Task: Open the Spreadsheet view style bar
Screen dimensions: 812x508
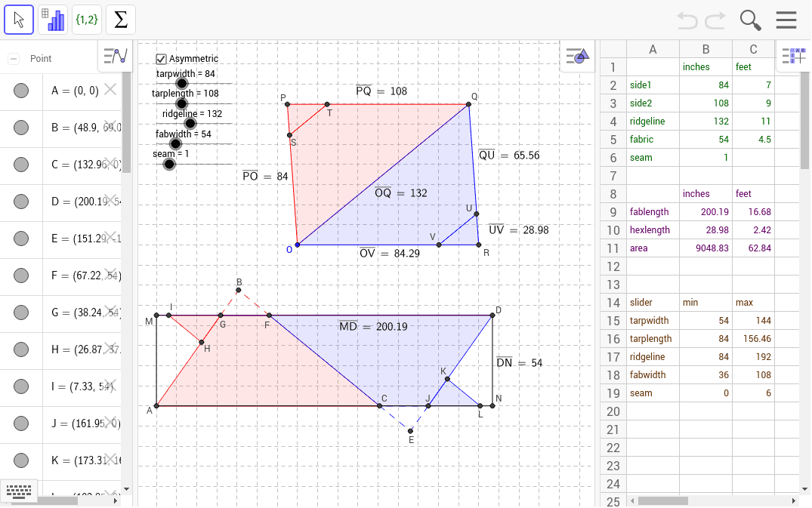Action: (x=793, y=56)
